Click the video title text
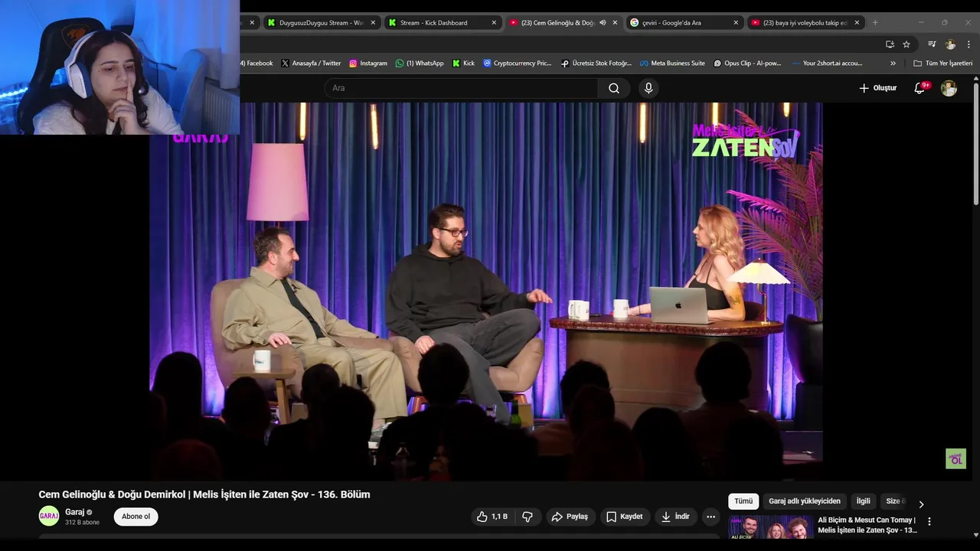Screen dimensions: 980x551 tap(204, 494)
